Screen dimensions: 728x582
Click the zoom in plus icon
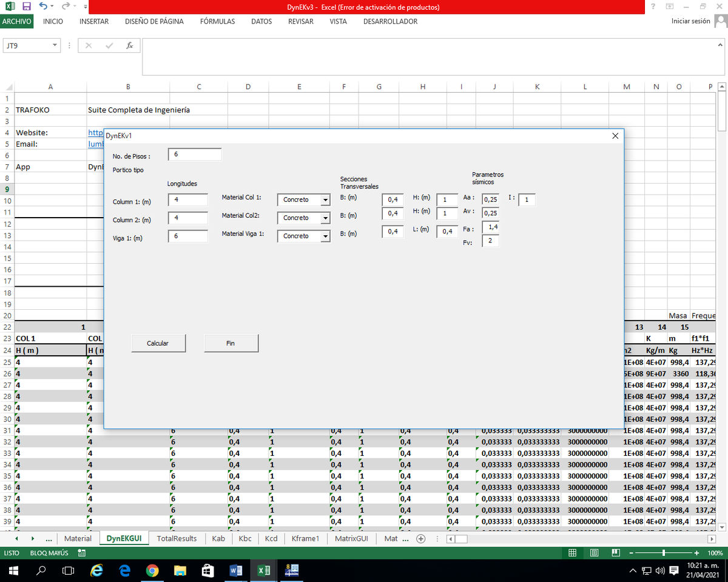pyautogui.click(x=696, y=553)
